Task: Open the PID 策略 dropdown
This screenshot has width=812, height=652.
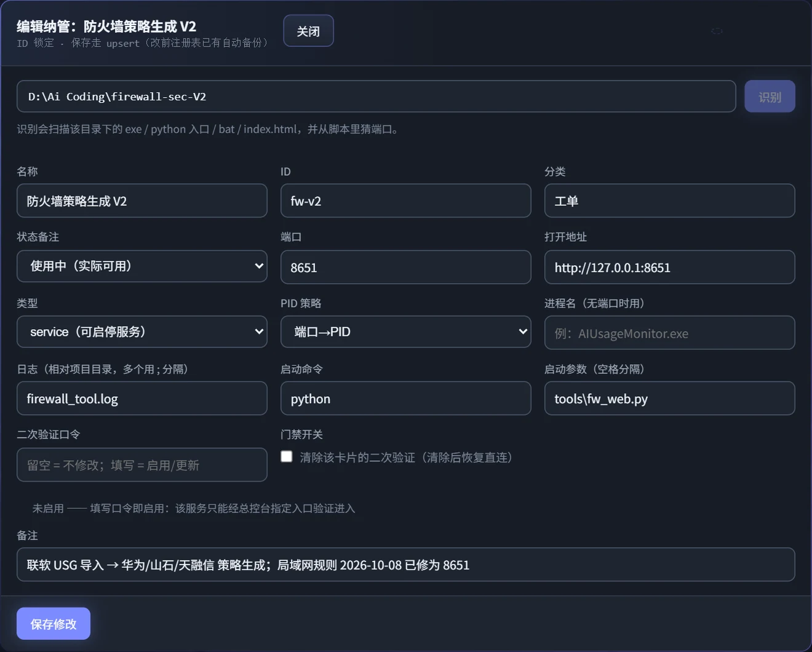Action: click(405, 332)
